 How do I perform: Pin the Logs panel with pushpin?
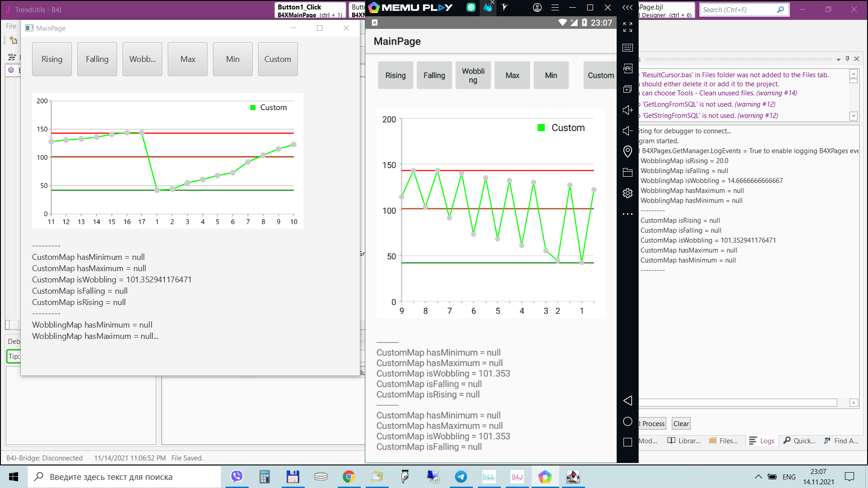click(847, 59)
